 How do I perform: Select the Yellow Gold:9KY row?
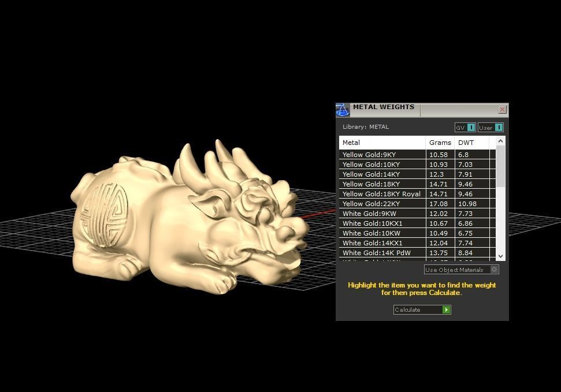(x=417, y=155)
